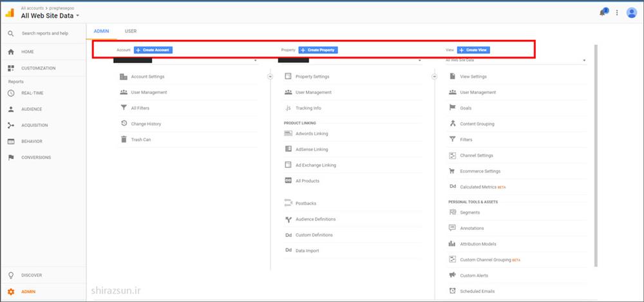Click the Custom Alerts megaphone icon
644x302 pixels.
(452, 276)
